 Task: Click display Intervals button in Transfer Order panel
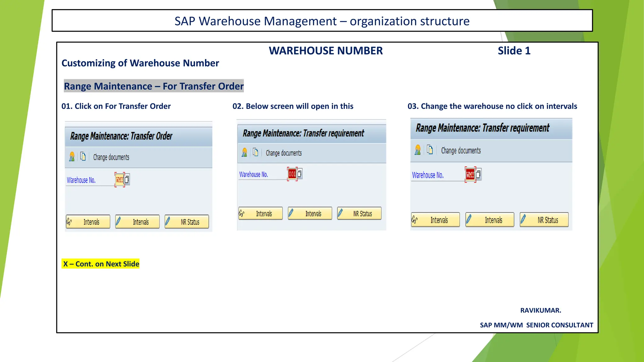[88, 222]
